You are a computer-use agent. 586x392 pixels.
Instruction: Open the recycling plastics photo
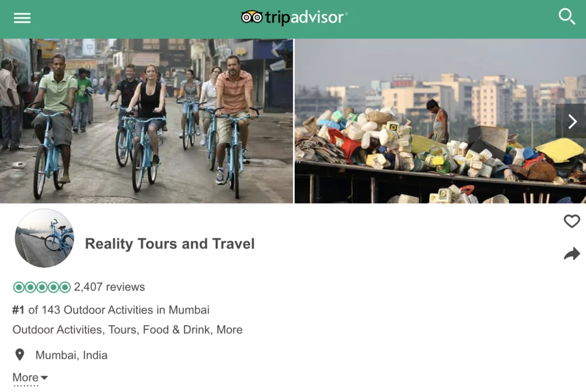(440, 121)
